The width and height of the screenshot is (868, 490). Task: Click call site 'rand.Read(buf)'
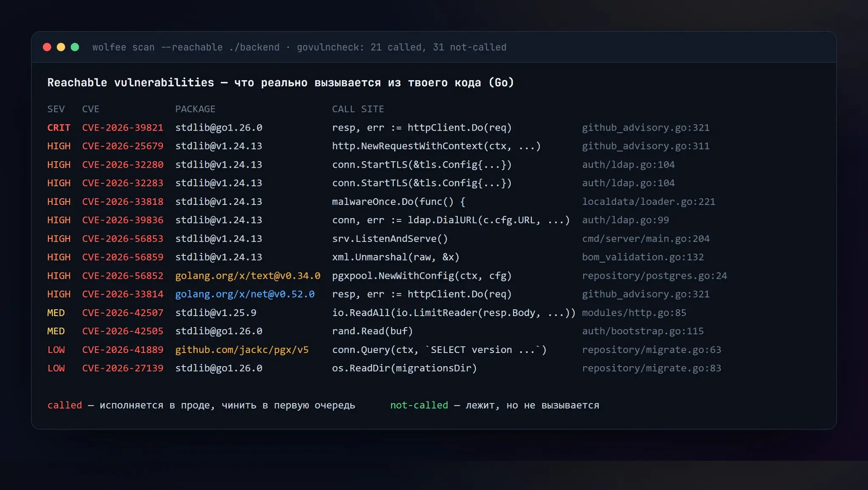[373, 331]
